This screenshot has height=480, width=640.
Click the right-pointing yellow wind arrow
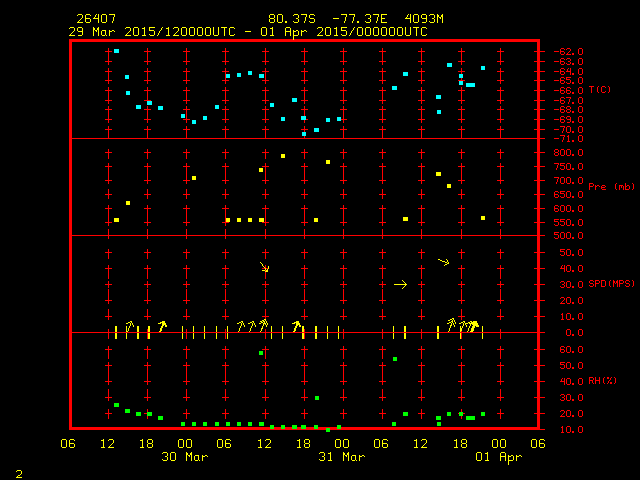[x=400, y=285]
